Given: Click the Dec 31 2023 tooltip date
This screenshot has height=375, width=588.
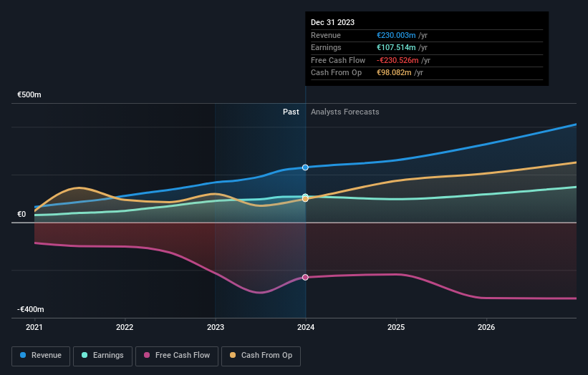Looking at the screenshot, I should click(x=332, y=22).
